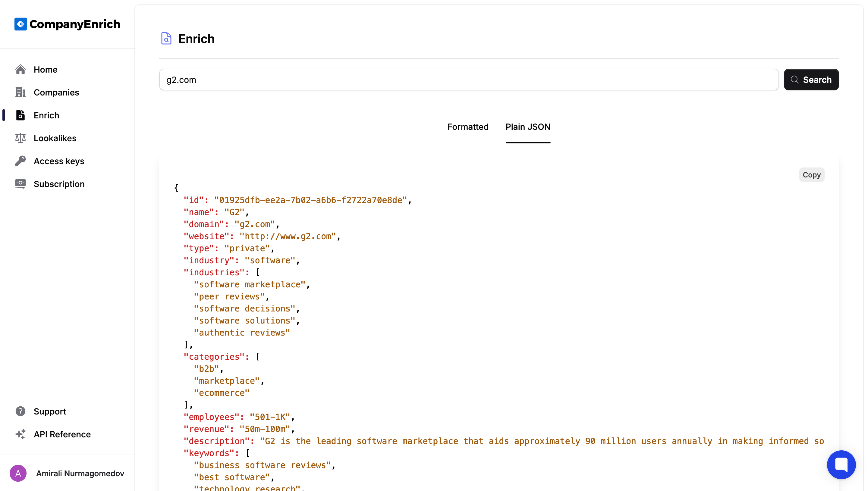Image resolution: width=868 pixels, height=491 pixels.
Task: Open the chat widget bubble
Action: coord(841,465)
